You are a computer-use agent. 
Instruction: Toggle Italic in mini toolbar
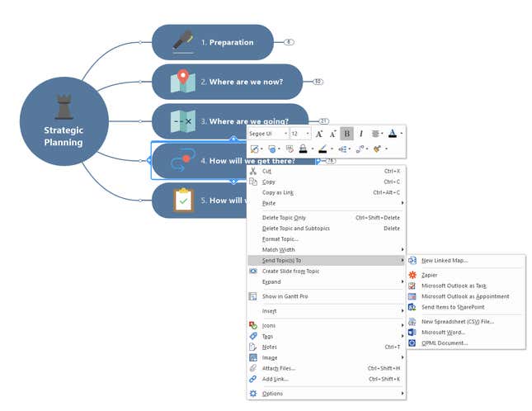[361, 134]
